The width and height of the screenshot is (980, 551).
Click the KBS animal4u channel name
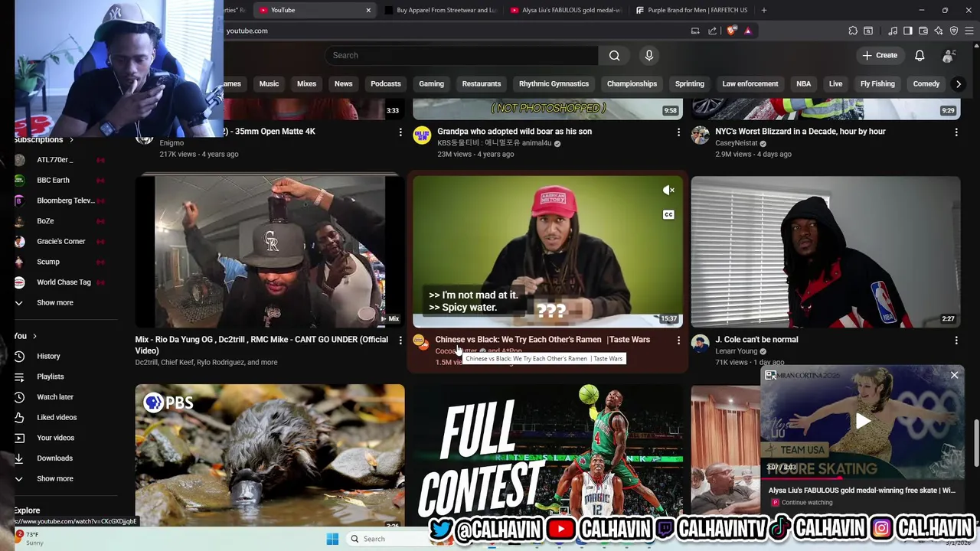tap(494, 143)
